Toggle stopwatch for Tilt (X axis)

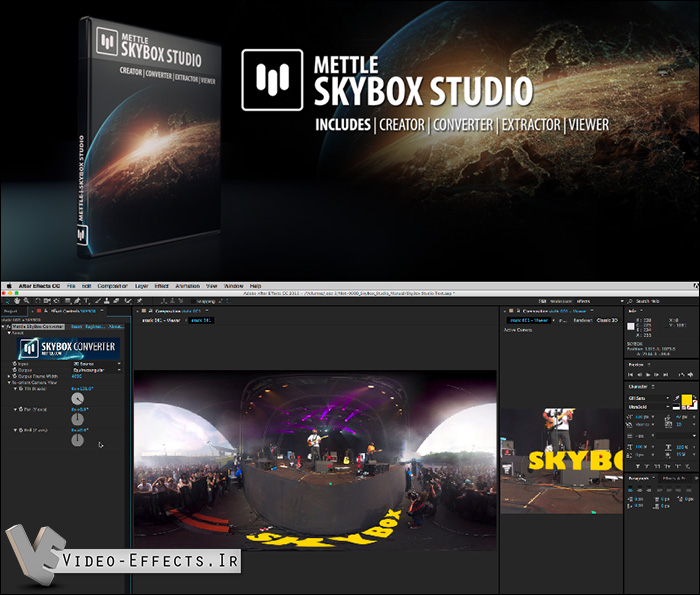pyautogui.click(x=21, y=389)
